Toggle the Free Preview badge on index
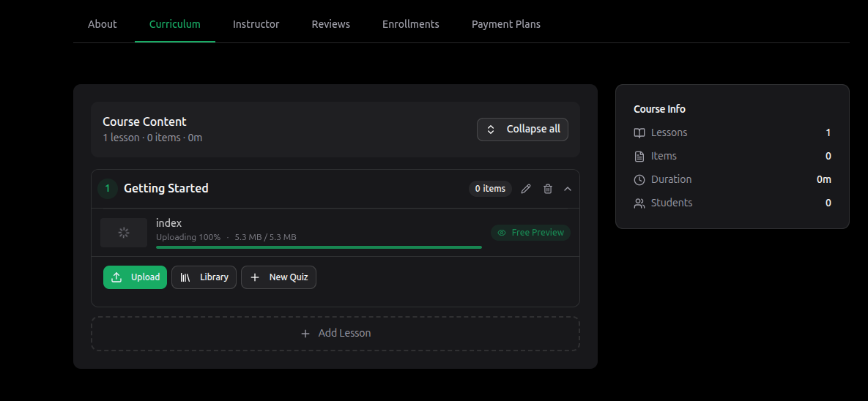The width and height of the screenshot is (868, 401). (x=530, y=233)
